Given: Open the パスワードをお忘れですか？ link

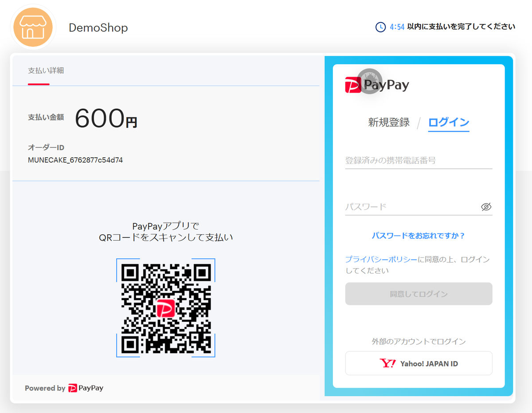Looking at the screenshot, I should click(x=419, y=236).
